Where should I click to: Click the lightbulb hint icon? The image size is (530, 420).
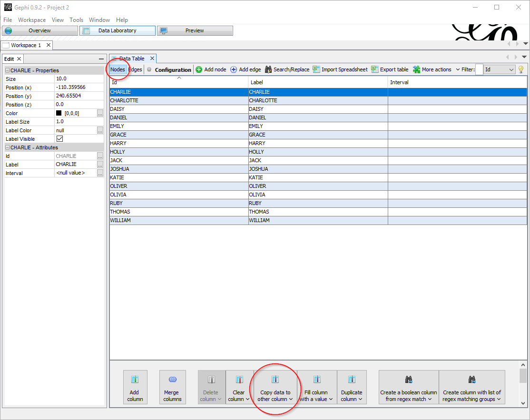(521, 69)
